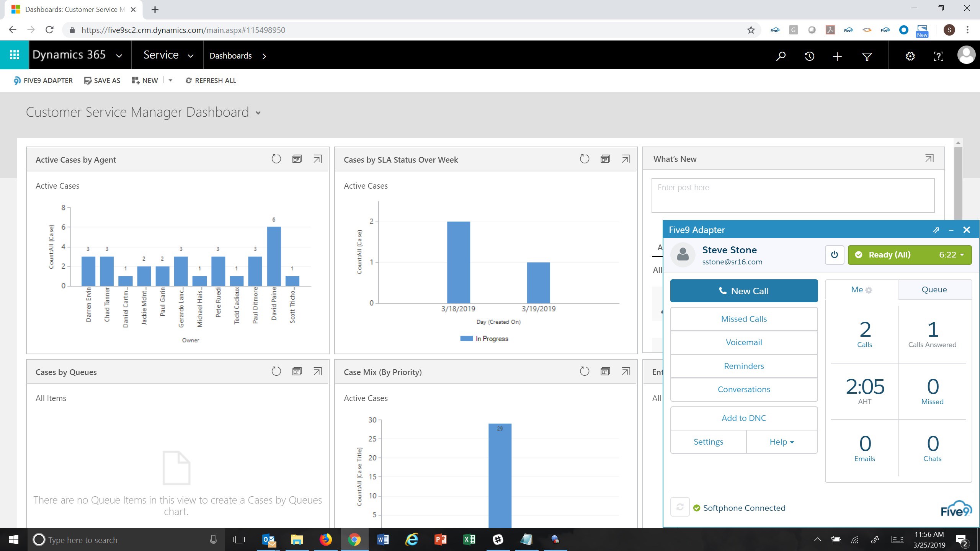Image resolution: width=980 pixels, height=551 pixels.
Task: Click the search magnifier in navigation bar
Action: click(x=781, y=56)
